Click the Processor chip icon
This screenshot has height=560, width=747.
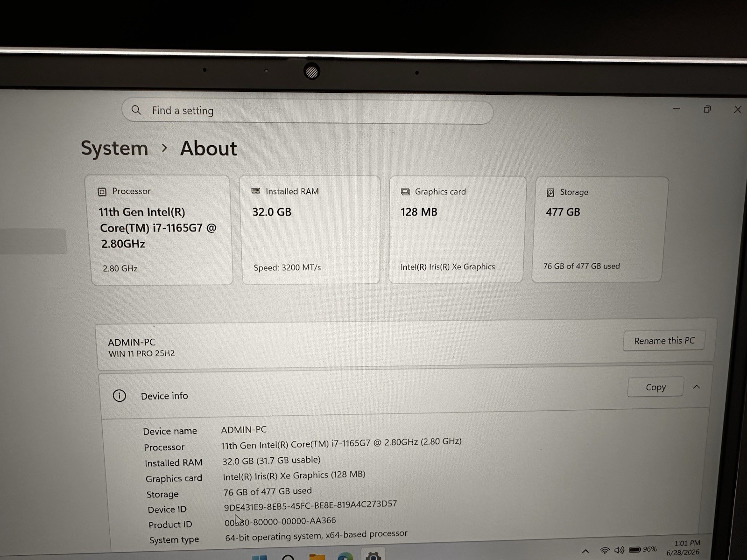[102, 191]
